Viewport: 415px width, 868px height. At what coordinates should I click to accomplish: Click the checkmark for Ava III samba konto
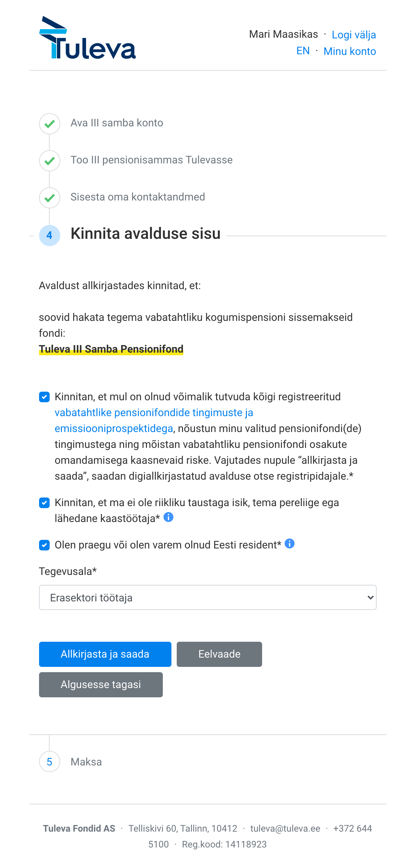[50, 124]
